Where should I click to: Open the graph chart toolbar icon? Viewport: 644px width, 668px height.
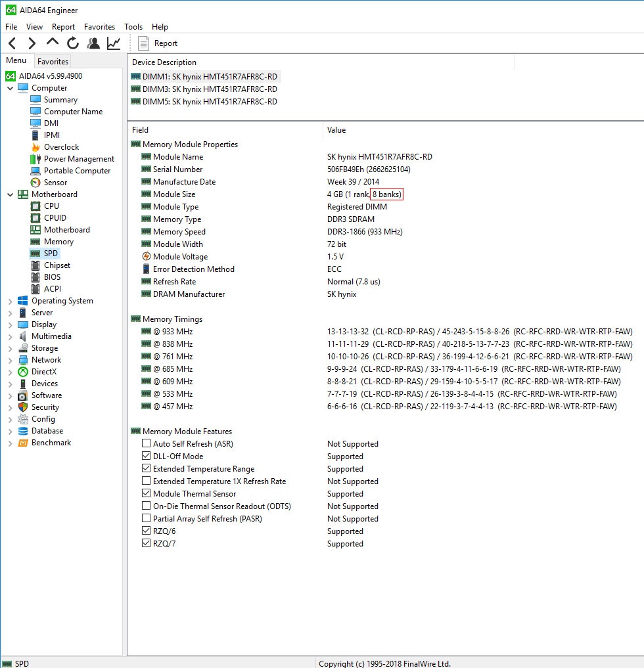click(114, 43)
